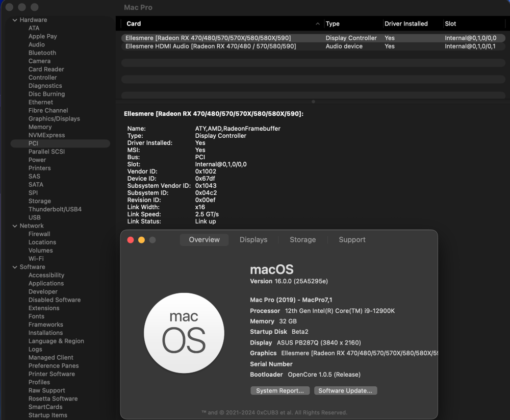Select USB in the sidebar
The image size is (510, 420).
coord(35,217)
